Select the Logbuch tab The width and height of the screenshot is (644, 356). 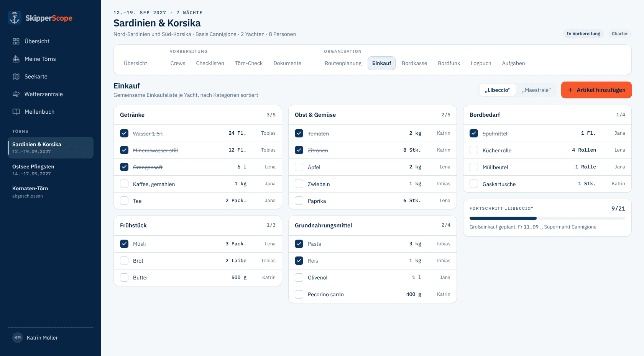[481, 63]
